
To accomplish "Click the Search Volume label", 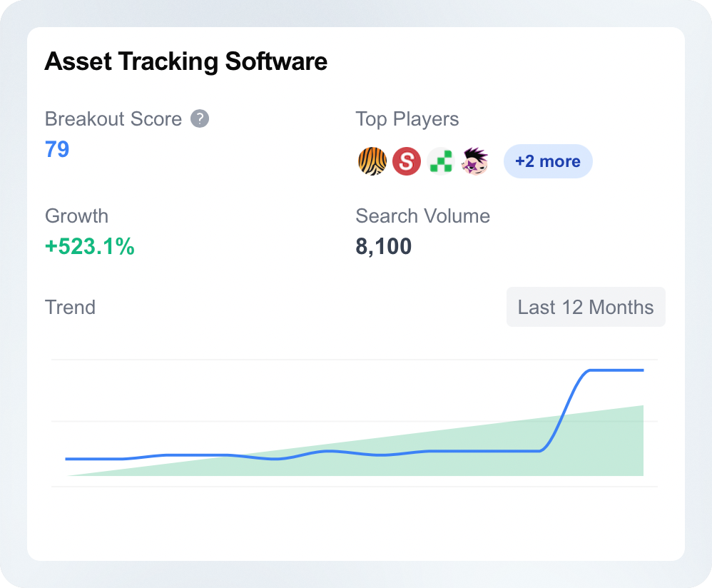I will 423,216.
